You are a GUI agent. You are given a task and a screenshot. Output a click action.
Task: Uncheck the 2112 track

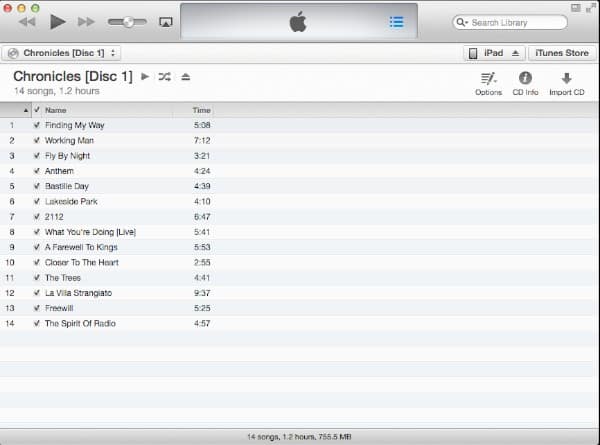tap(37, 217)
